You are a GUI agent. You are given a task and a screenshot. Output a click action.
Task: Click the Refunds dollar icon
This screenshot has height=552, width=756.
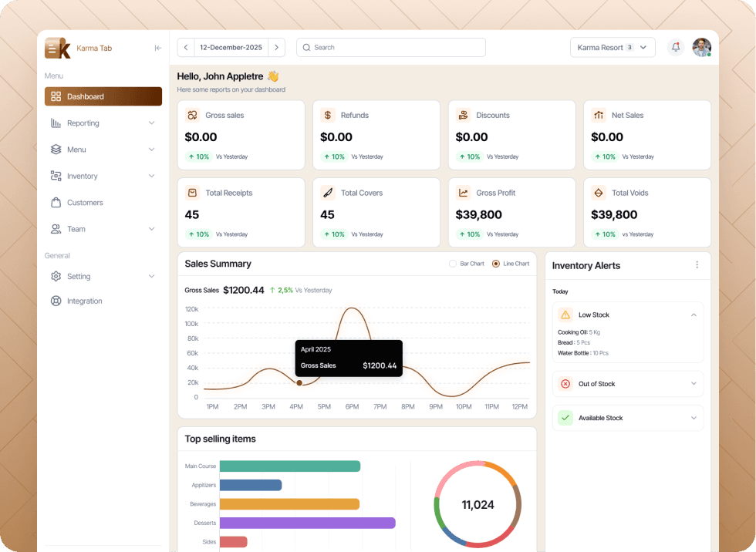click(x=328, y=115)
